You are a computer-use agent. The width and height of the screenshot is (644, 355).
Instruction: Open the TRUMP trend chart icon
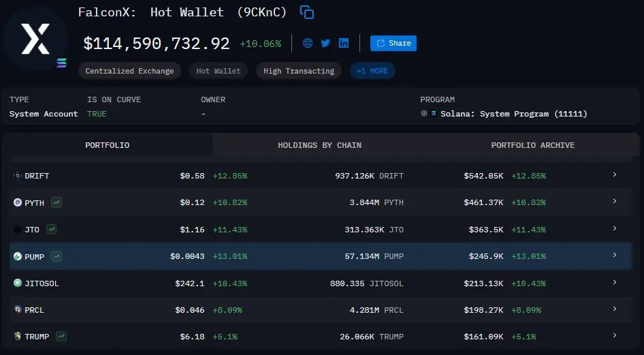click(61, 337)
